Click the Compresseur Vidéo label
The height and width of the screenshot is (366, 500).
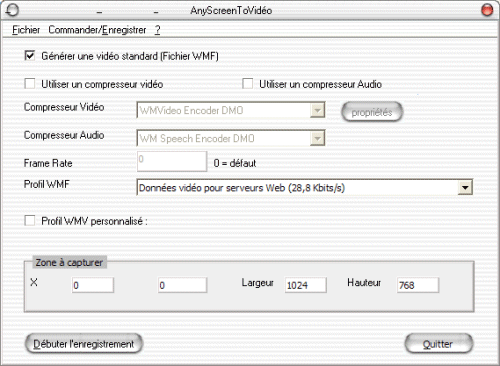pos(64,107)
